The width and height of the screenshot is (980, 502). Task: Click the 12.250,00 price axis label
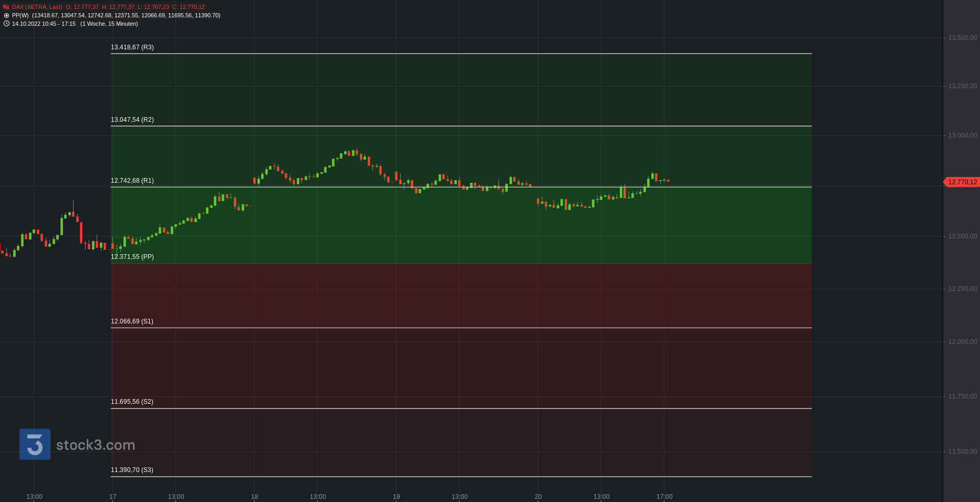pos(963,289)
